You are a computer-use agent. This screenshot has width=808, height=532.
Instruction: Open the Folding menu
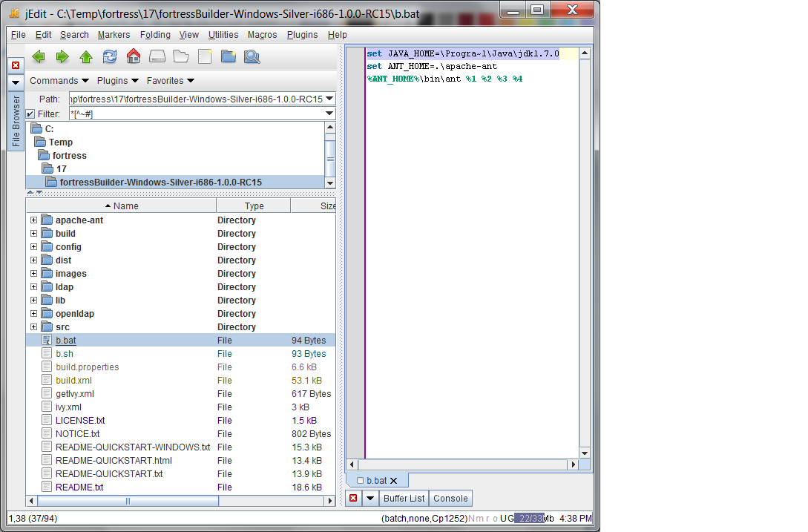click(155, 35)
